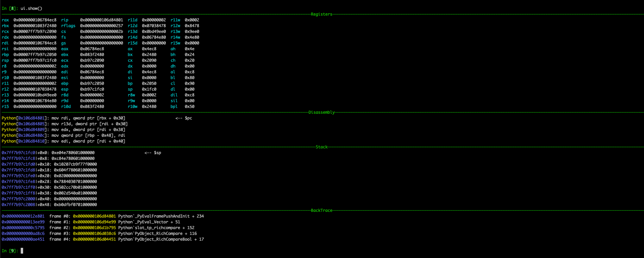This screenshot has width=644, height=258.
Task: Click the In [9] input prompt cursor
Action: [22, 251]
